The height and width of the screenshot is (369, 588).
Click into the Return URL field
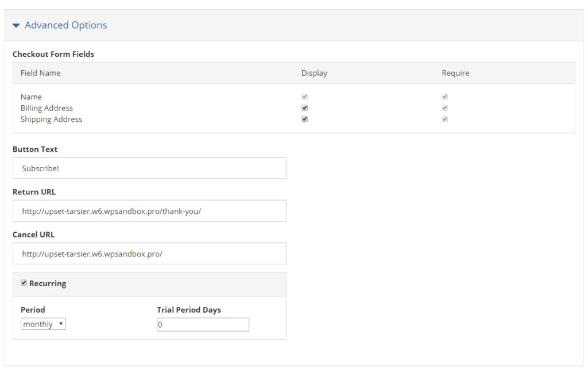tap(149, 211)
